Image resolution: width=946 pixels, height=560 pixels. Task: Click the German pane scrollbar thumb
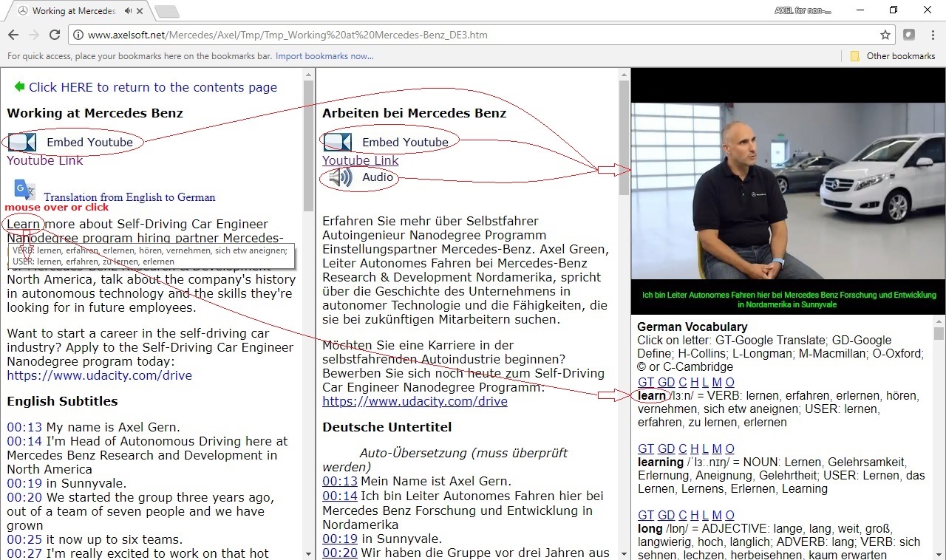point(624,137)
